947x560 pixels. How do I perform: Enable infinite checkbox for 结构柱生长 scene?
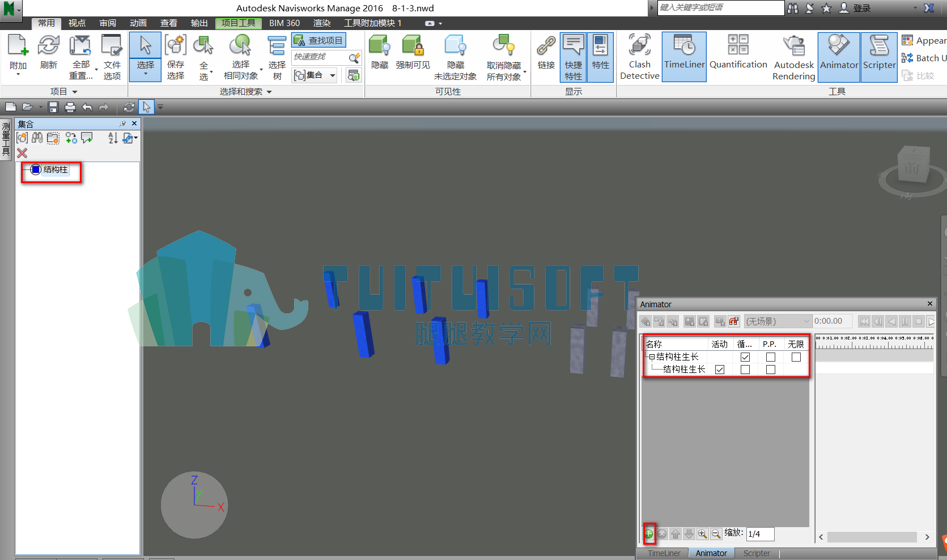[796, 357]
